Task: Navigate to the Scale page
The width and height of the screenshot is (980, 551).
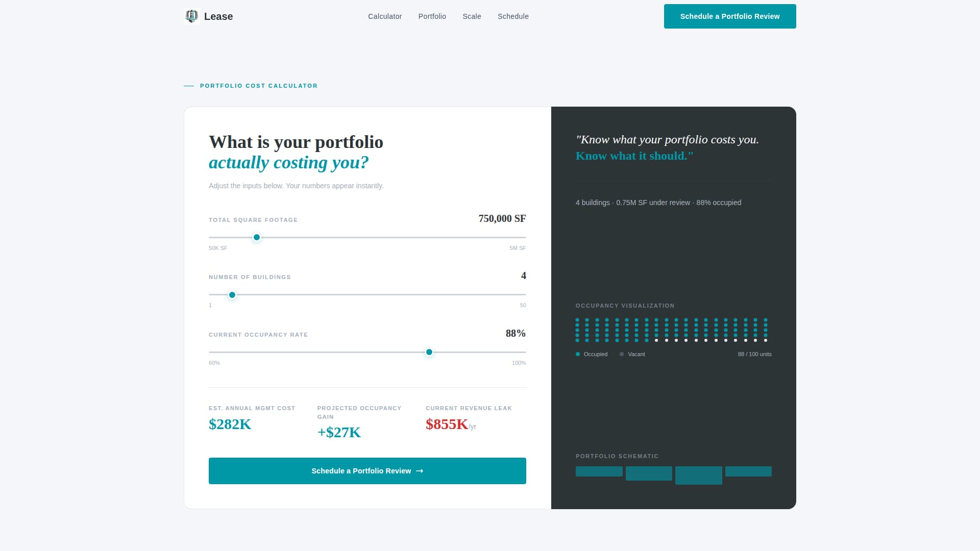Action: click(x=472, y=16)
